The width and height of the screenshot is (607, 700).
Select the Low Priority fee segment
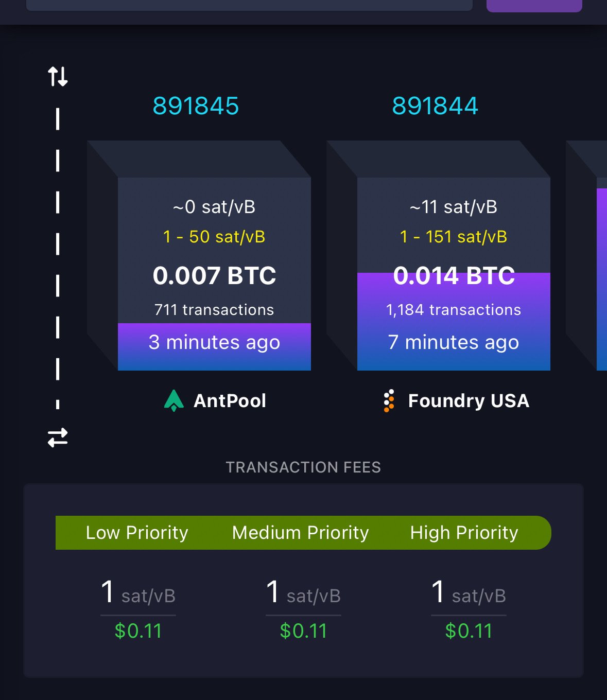137,533
